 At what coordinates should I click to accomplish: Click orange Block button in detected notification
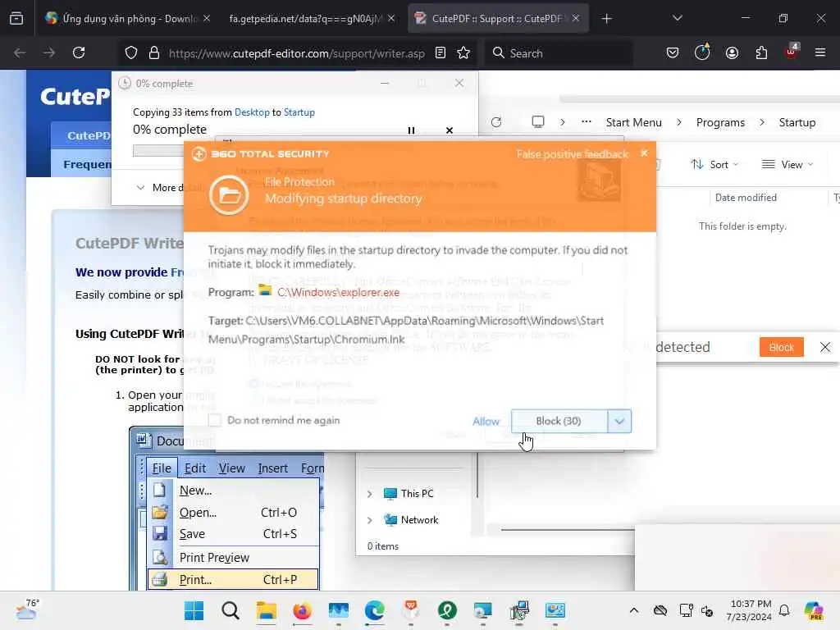coord(781,347)
